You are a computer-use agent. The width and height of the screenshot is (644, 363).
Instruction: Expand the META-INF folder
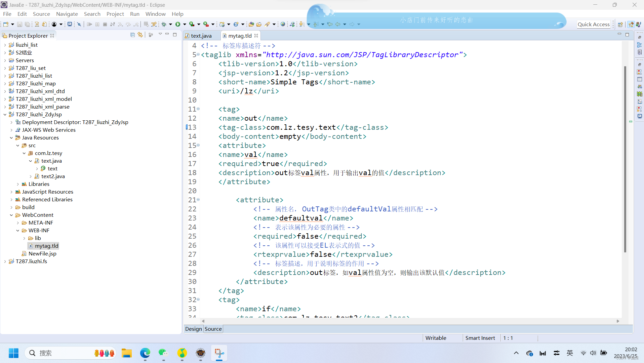pos(18,223)
